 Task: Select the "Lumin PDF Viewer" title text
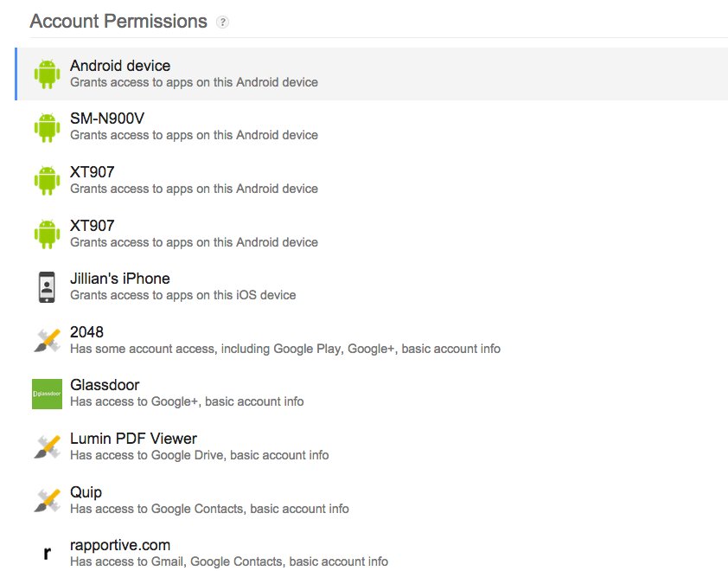tap(134, 439)
